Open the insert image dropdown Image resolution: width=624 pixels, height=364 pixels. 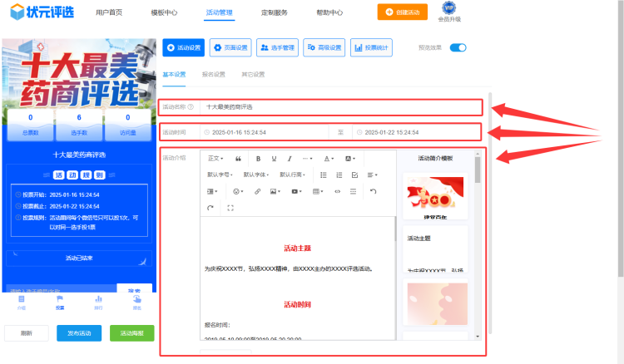point(275,191)
